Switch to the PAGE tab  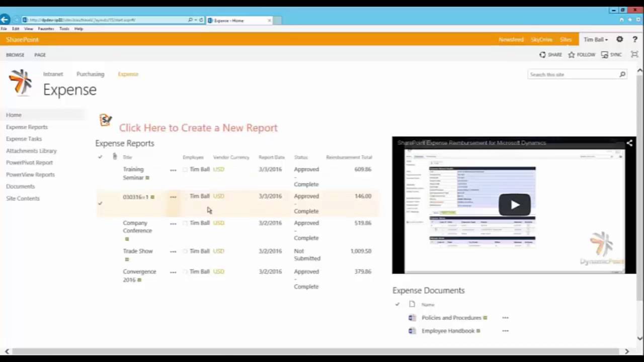[40, 54]
